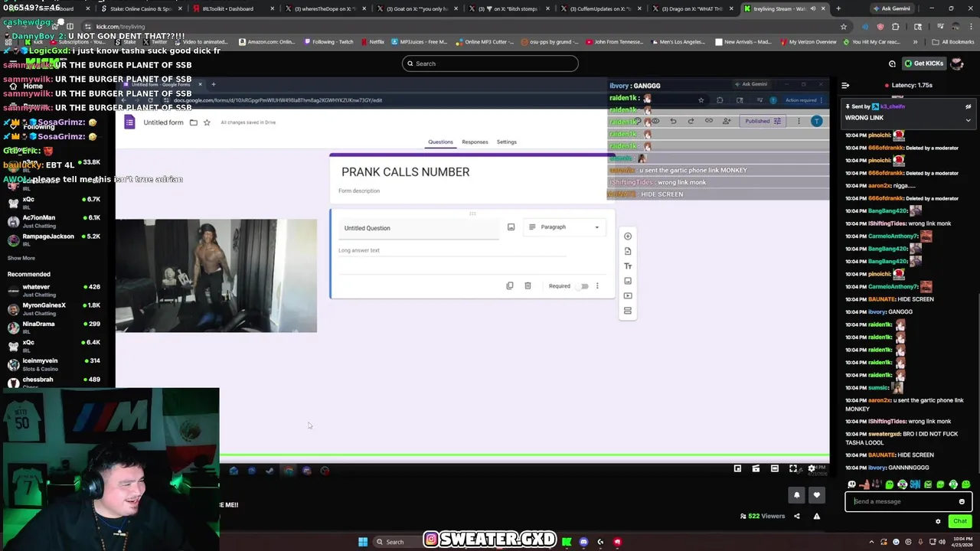Click the PRANK CALLS NUMBER form title

pos(405,172)
